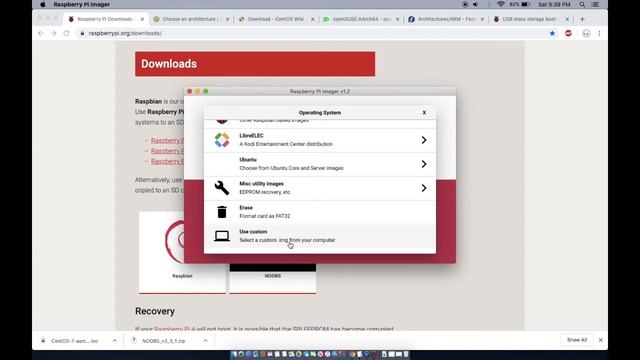Click the Downloads red heading banner
The image size is (640, 360).
pyautogui.click(x=255, y=64)
